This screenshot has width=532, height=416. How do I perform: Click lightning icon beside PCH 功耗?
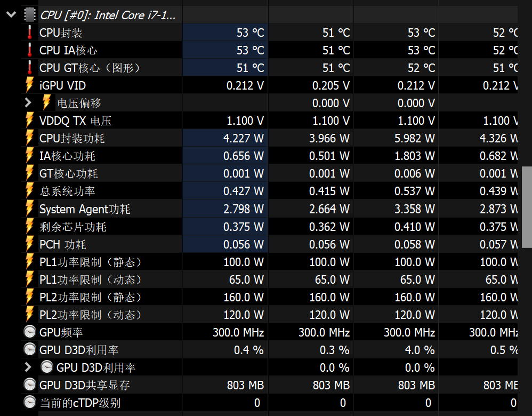pos(30,244)
